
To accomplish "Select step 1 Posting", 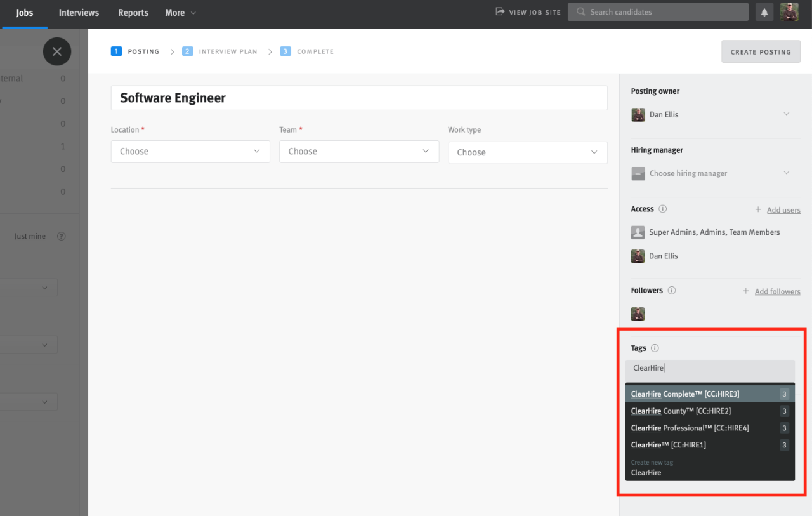I will point(135,51).
